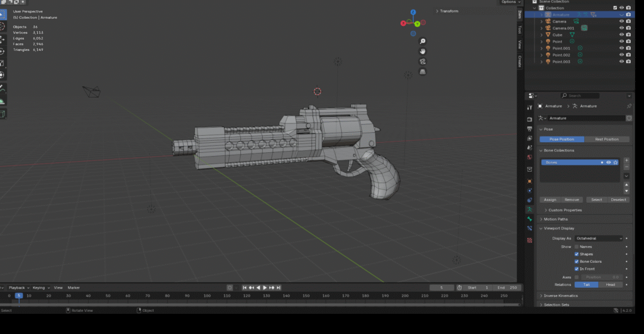644x334 pixels.
Task: Click the zoom magnifier icon in viewport
Action: pos(423,41)
